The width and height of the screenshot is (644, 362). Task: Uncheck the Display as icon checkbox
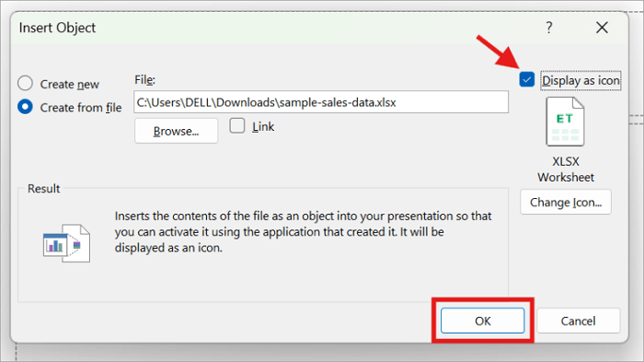coord(526,79)
